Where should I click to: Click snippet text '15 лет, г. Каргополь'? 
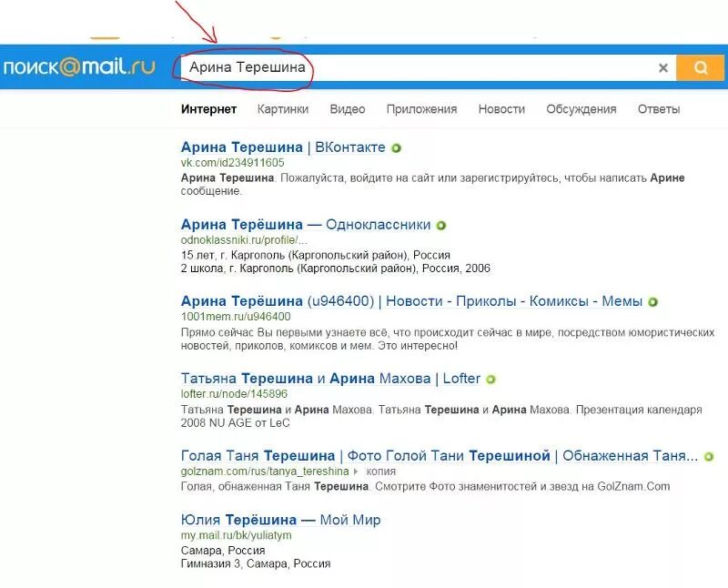pos(315,255)
